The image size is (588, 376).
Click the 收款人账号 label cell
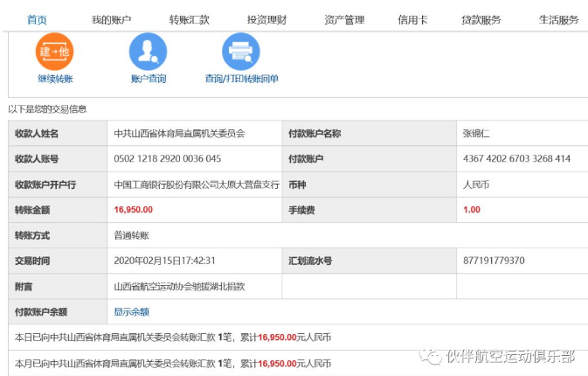click(58, 159)
